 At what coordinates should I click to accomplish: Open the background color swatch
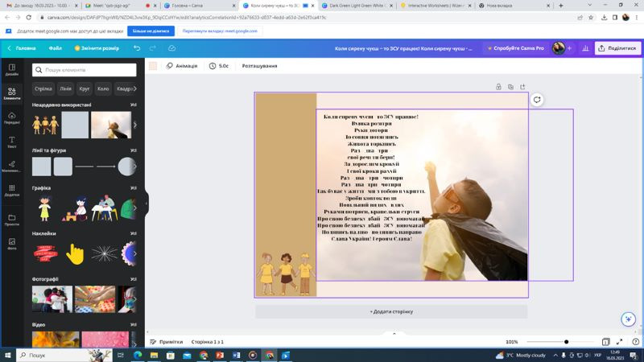153,66
